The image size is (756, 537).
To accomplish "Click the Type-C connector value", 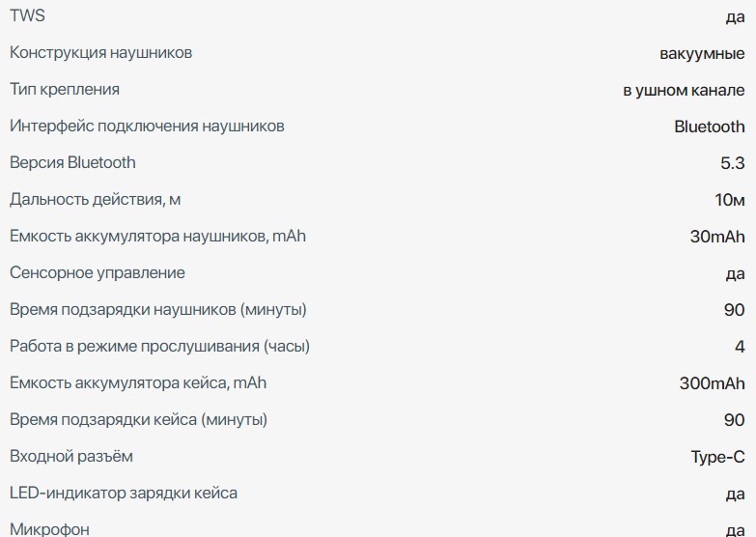I will (717, 457).
